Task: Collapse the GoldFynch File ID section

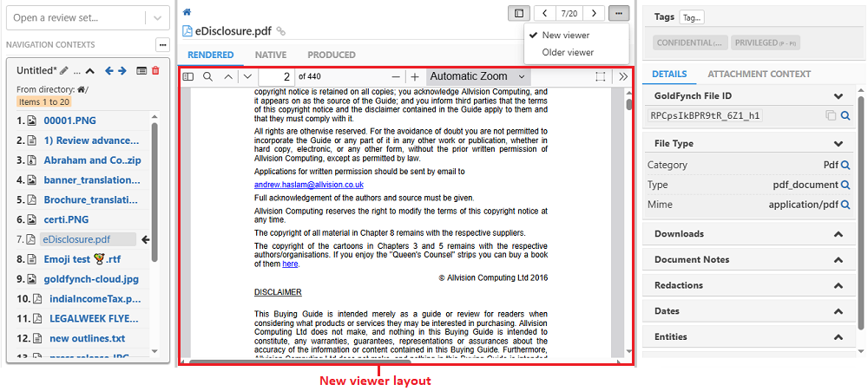Action: (838, 96)
